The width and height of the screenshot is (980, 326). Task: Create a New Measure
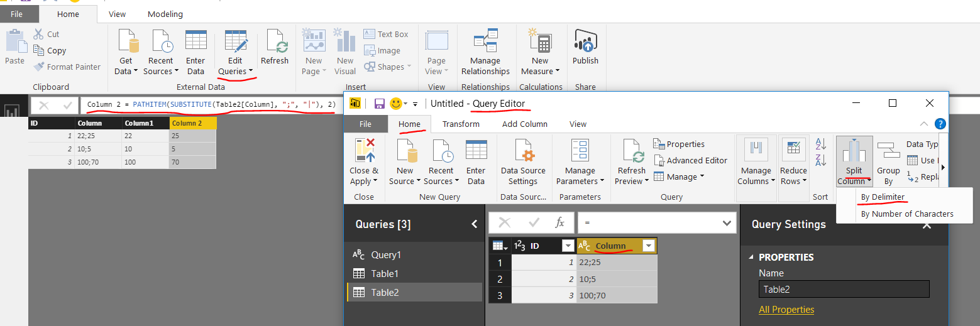click(x=540, y=52)
